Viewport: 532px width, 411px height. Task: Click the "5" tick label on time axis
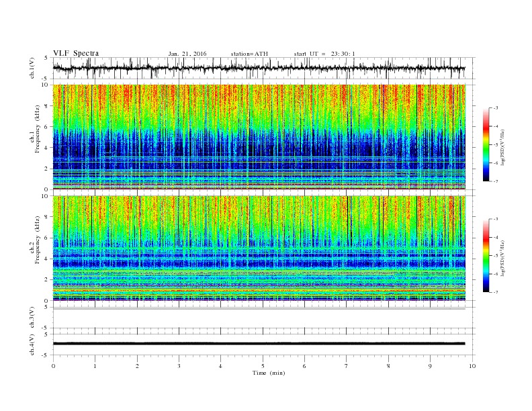[263, 366]
